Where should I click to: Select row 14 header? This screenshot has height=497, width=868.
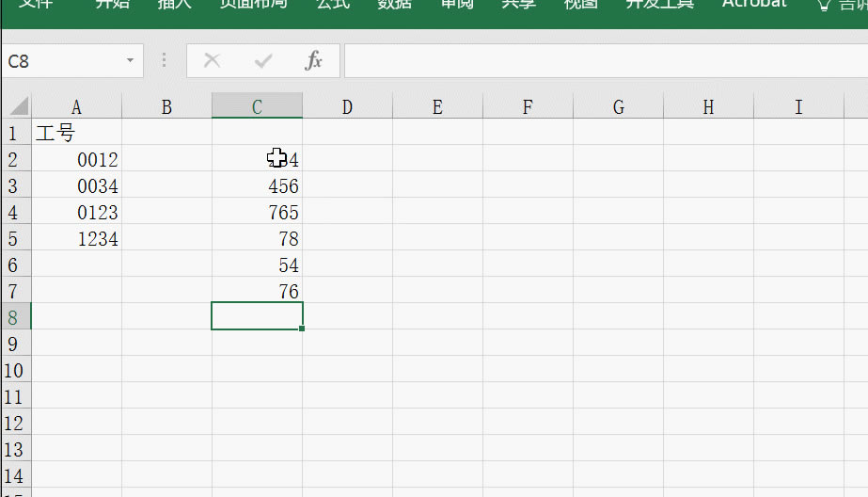16,475
